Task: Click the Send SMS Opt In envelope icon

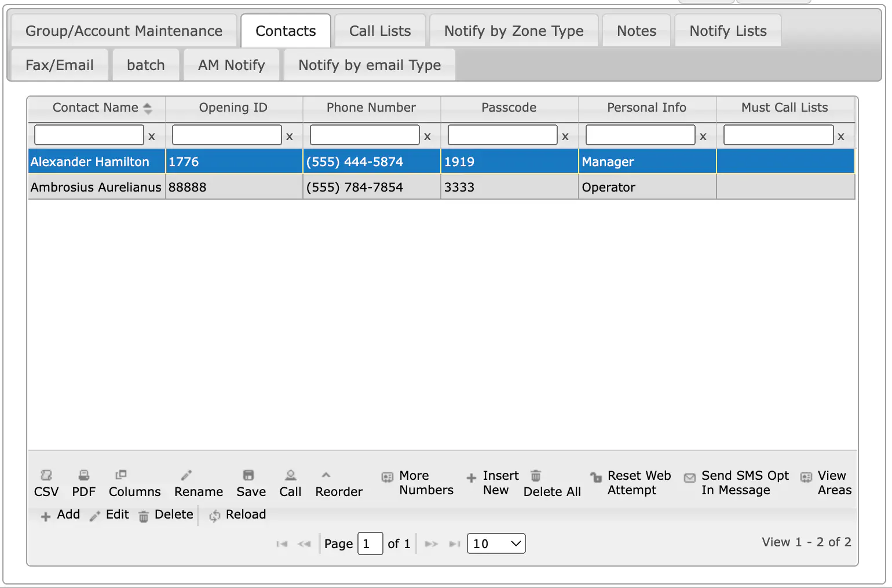Action: (x=690, y=478)
